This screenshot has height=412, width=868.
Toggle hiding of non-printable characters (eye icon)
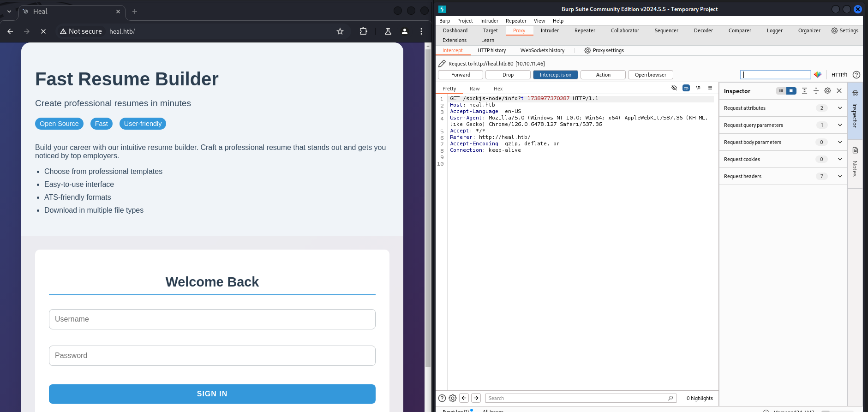point(674,88)
